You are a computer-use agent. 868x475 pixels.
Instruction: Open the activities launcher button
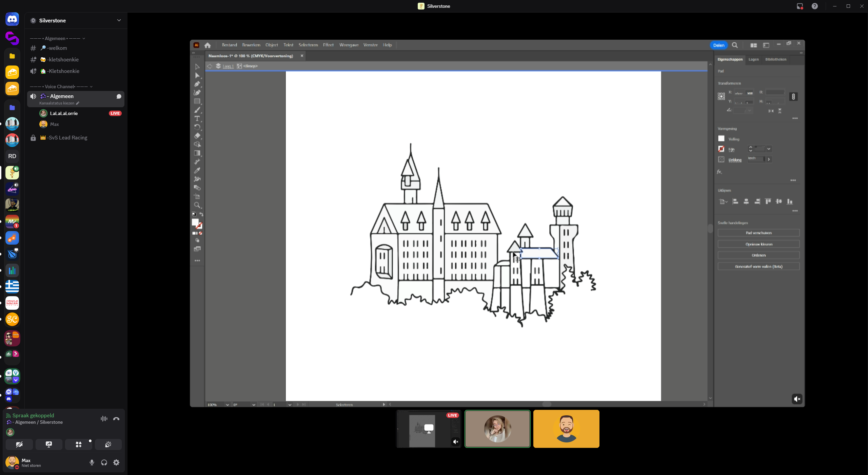click(78, 444)
